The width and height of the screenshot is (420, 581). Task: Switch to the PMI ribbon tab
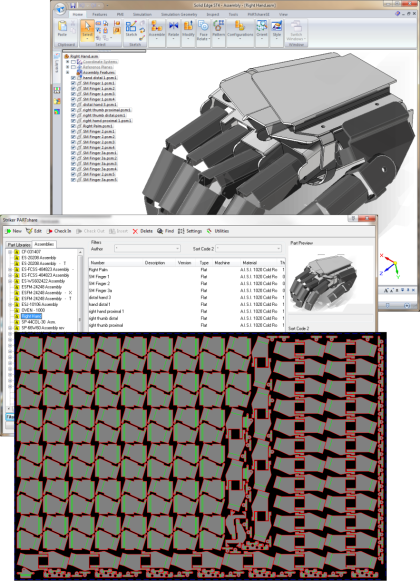(x=120, y=14)
